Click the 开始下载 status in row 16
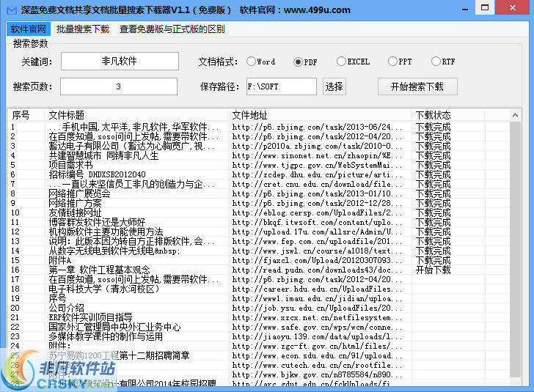 click(433, 270)
